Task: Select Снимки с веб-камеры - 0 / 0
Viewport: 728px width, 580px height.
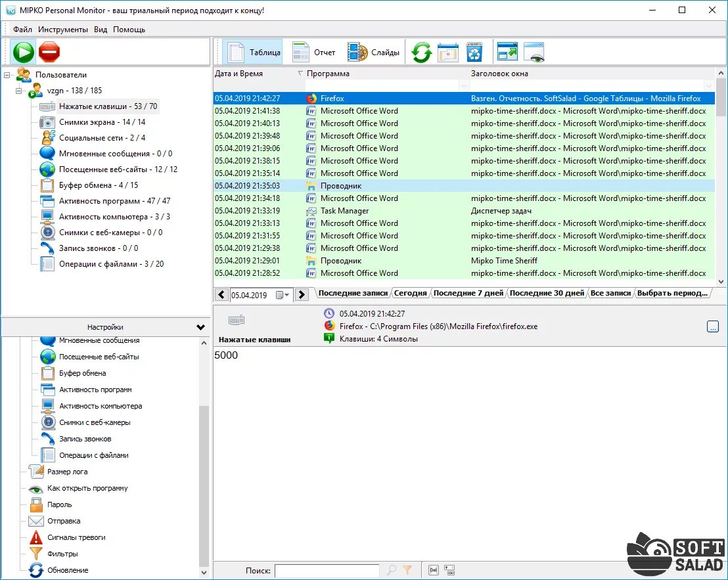Action: pyautogui.click(x=110, y=233)
